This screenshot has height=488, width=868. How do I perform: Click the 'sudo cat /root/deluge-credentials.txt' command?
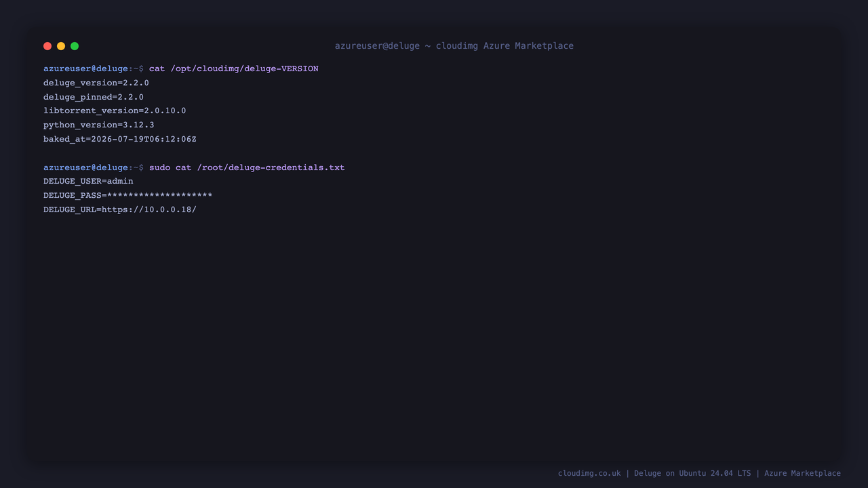tap(247, 167)
